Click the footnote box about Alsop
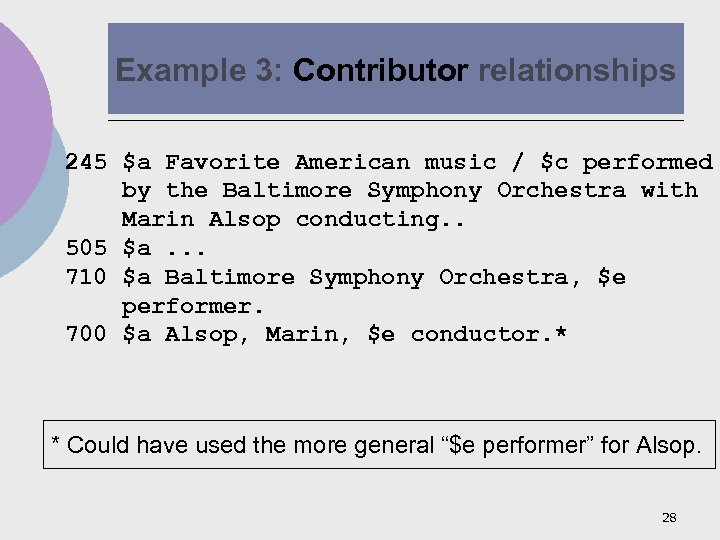 click(x=379, y=445)
